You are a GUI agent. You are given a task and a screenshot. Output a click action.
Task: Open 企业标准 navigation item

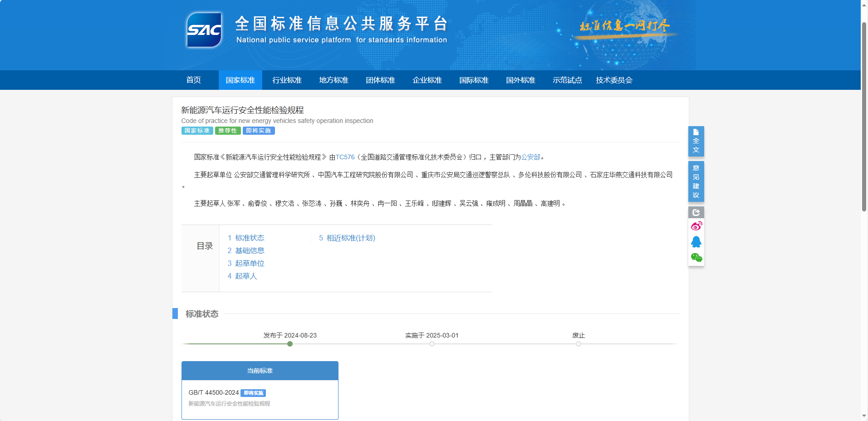[x=427, y=80]
